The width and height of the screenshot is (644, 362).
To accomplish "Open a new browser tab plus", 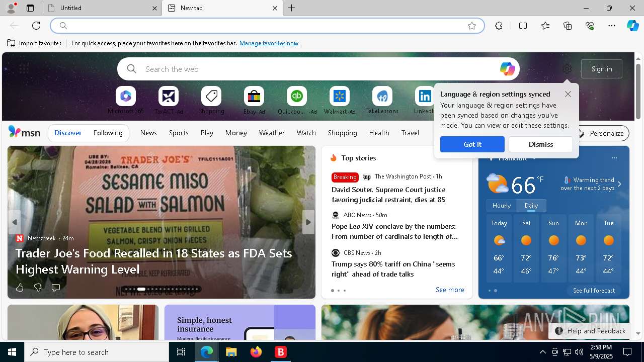I will [x=292, y=8].
